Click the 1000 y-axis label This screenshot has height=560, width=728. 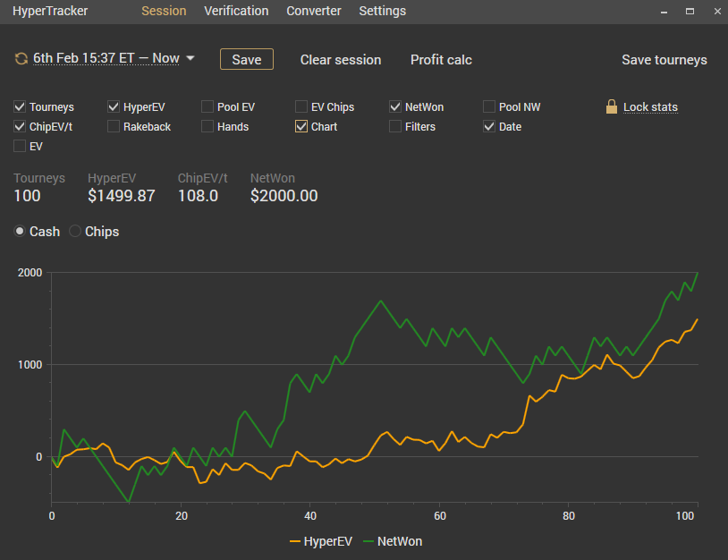pyautogui.click(x=30, y=364)
